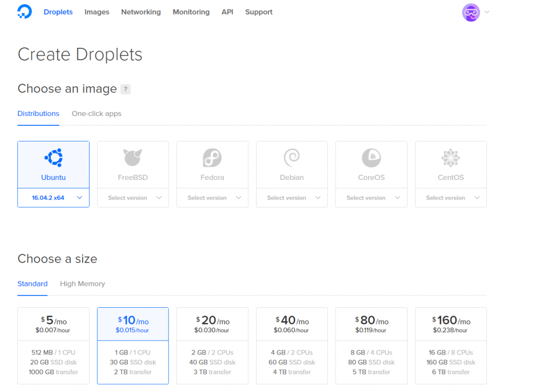Screen dimensions: 533x392
Task: Open the user avatar profile icon
Action: [x=471, y=12]
